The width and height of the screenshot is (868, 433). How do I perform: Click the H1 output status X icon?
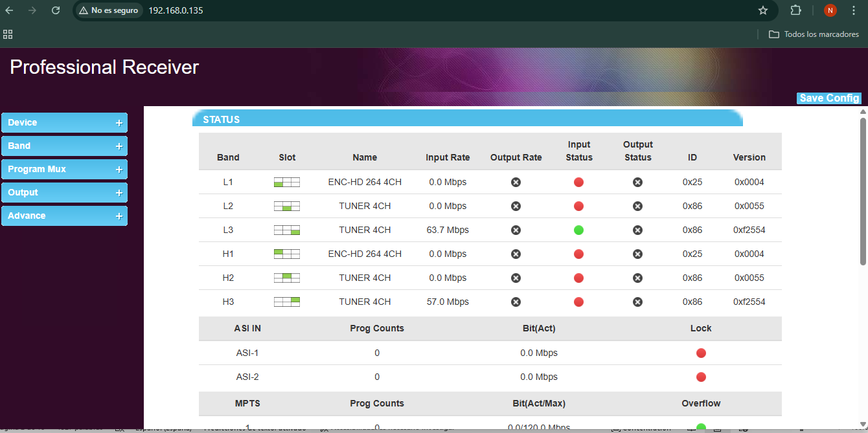pos(637,254)
